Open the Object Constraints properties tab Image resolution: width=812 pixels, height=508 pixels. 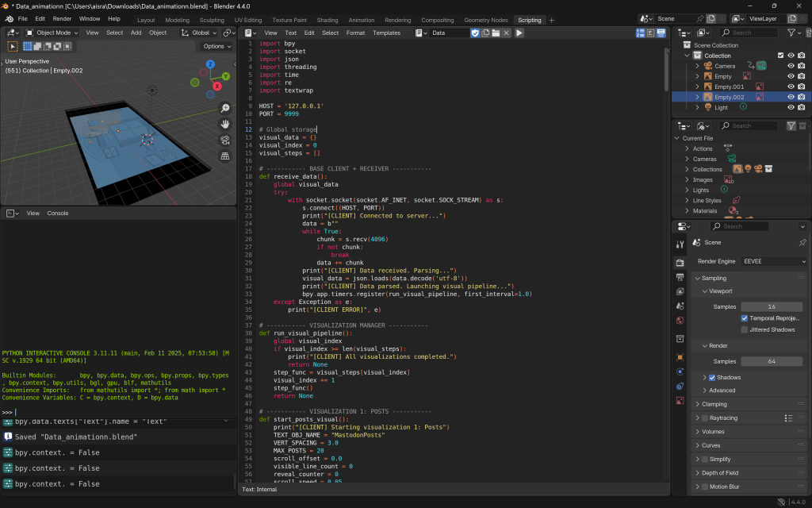tap(680, 387)
